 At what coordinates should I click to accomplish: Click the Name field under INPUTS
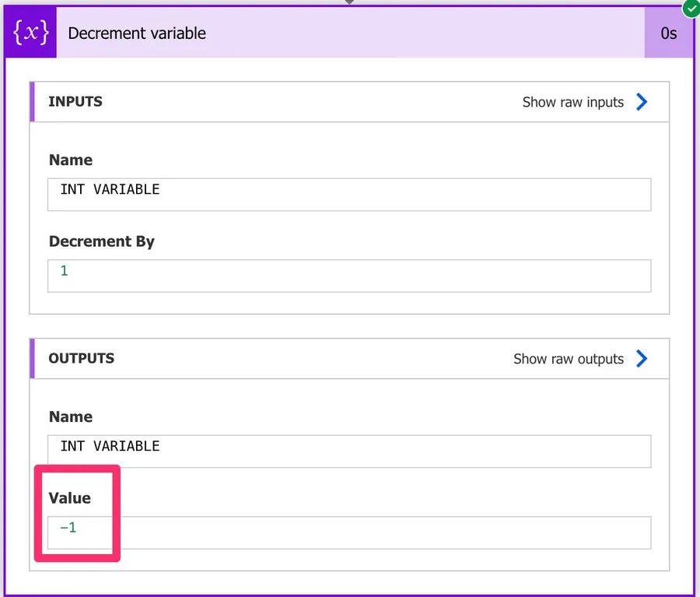point(349,194)
